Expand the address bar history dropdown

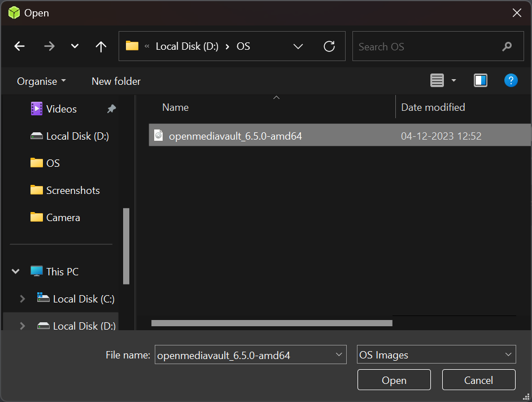click(x=299, y=46)
